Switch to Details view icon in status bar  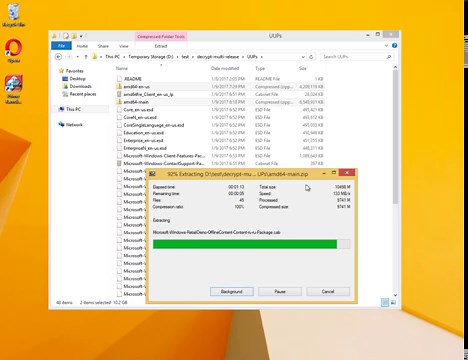tap(385, 302)
